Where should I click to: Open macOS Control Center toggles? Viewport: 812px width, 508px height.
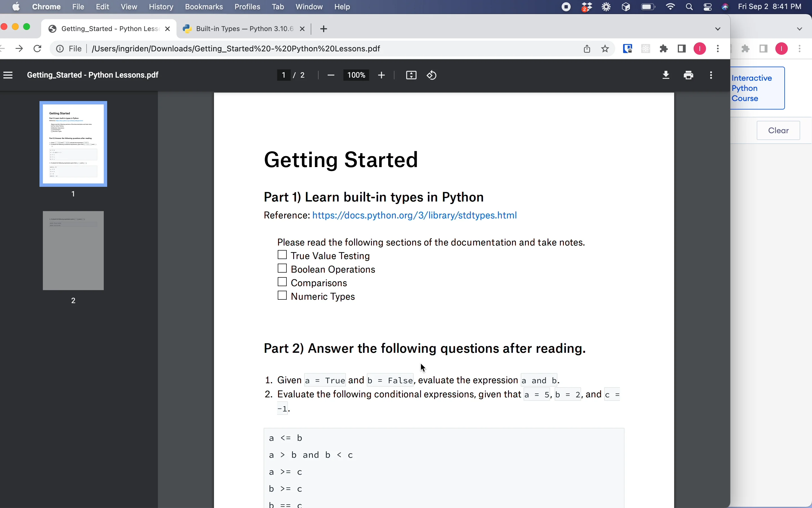(x=708, y=7)
